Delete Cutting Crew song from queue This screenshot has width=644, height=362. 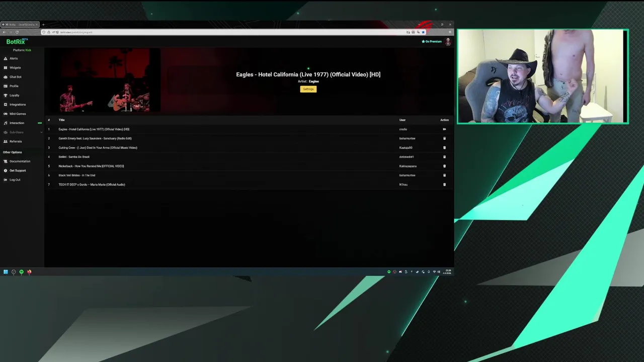[x=444, y=148]
